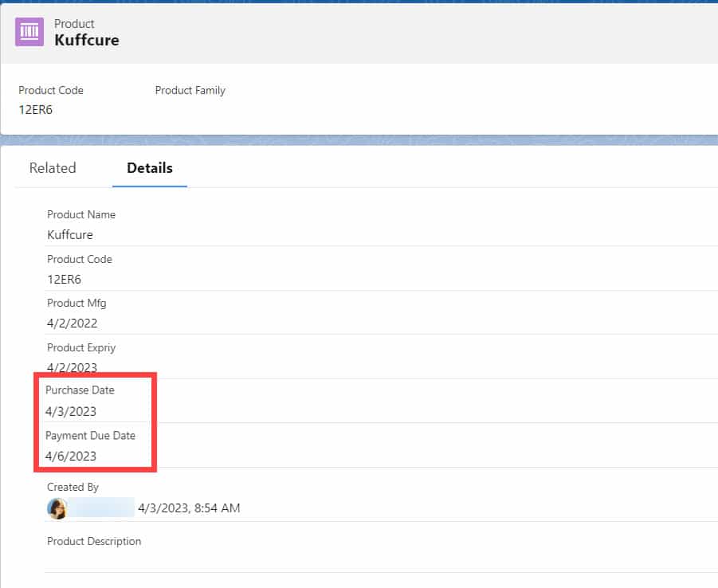Click the Purchase Date field label

[79, 390]
